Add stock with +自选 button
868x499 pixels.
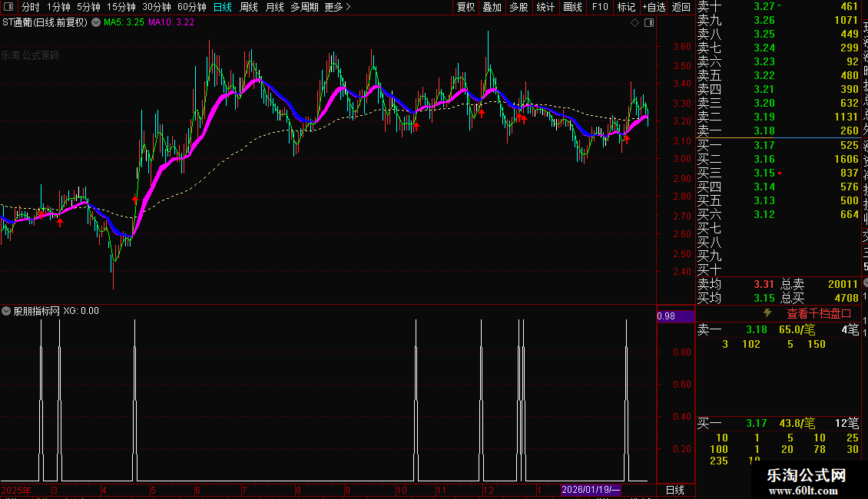tap(654, 7)
